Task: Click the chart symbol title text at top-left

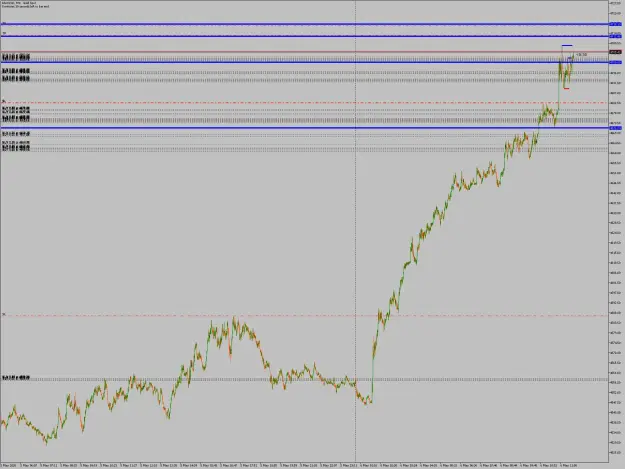Action: pos(19,3)
